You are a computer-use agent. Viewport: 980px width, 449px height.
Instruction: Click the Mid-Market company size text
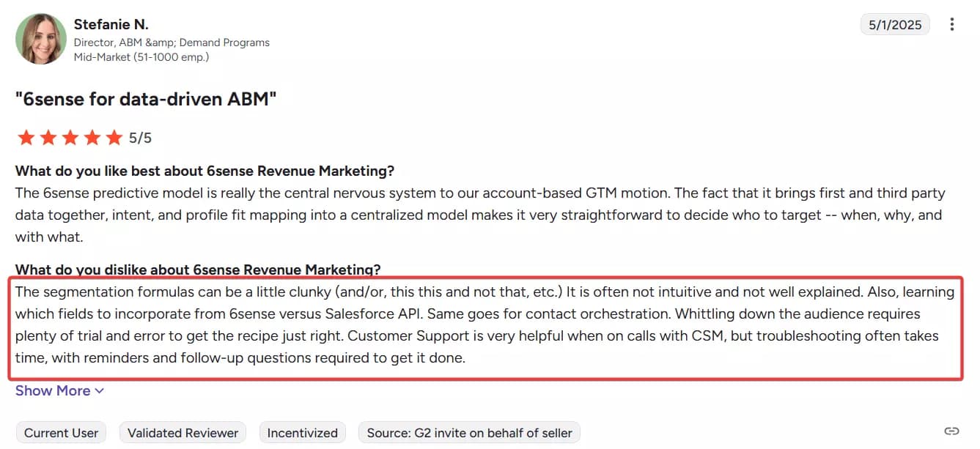click(x=141, y=56)
